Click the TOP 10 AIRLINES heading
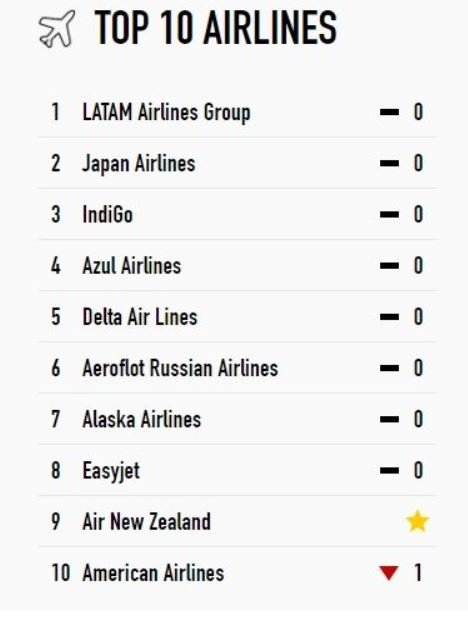Image resolution: width=468 pixels, height=621 pixels. 216,28
